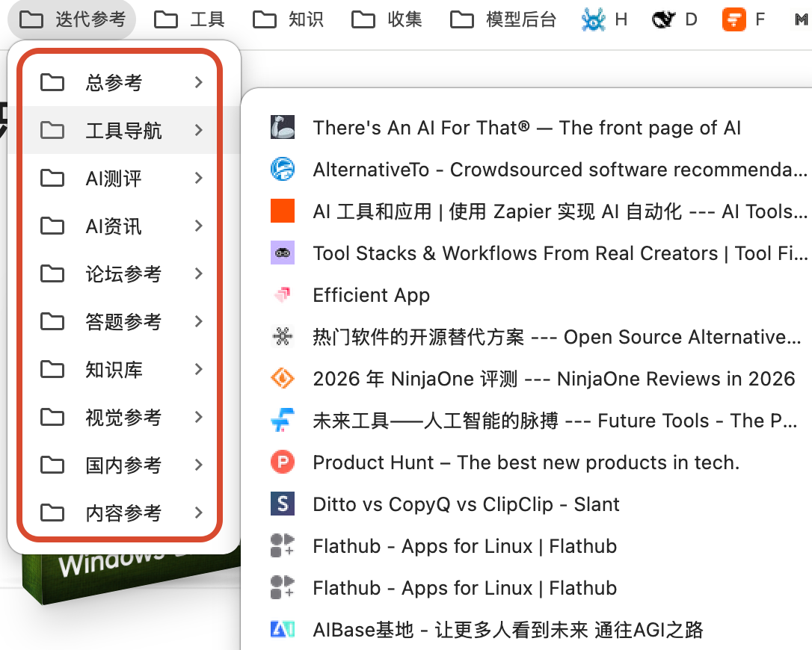This screenshot has width=812, height=650.
Task: Click the Future Tools blue favicon
Action: [283, 420]
